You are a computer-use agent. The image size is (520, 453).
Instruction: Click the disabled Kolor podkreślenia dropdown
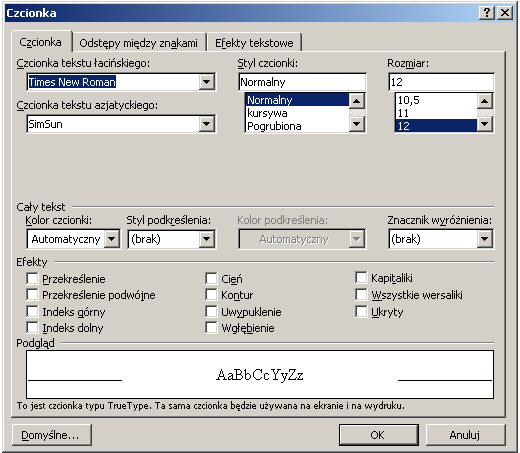coord(302,239)
